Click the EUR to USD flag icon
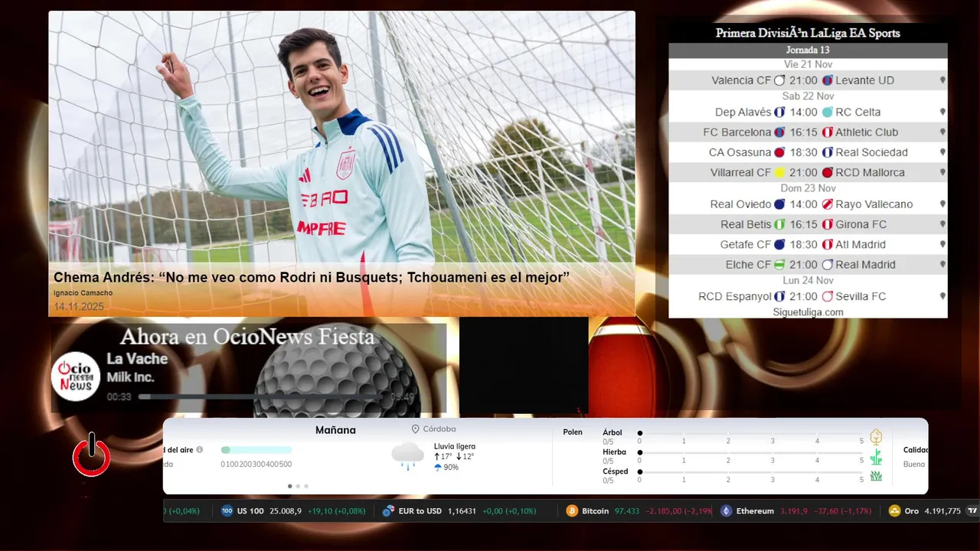Viewport: 980px width, 551px height. coord(388,511)
